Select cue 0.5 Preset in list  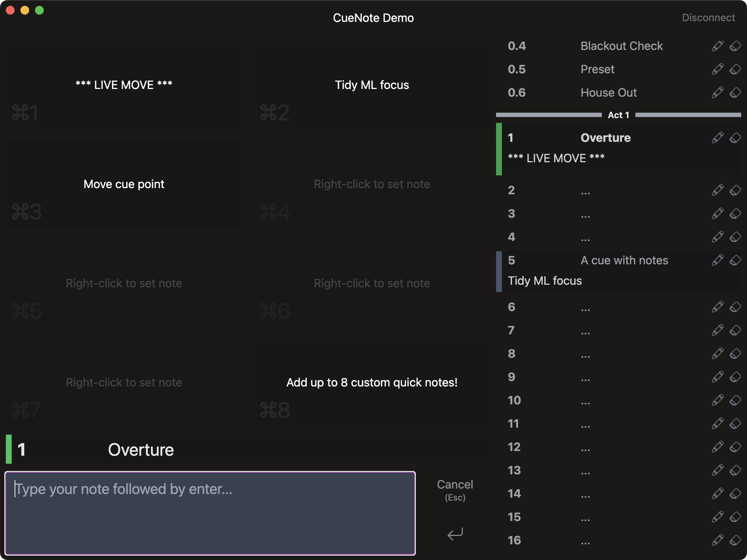618,69
